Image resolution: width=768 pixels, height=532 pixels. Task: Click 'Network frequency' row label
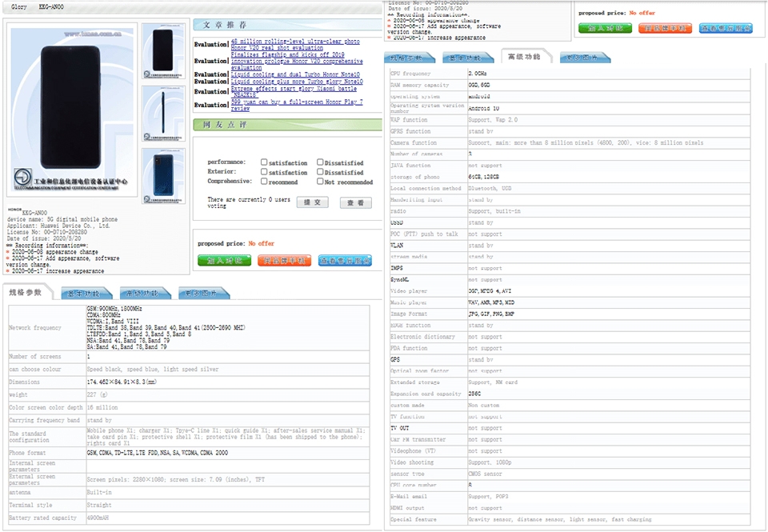point(34,328)
